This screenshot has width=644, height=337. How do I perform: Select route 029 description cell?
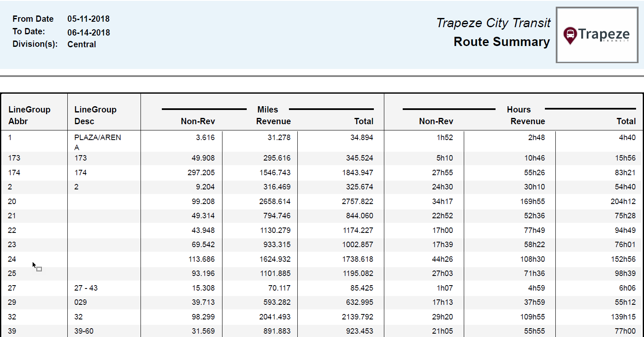[80, 302]
